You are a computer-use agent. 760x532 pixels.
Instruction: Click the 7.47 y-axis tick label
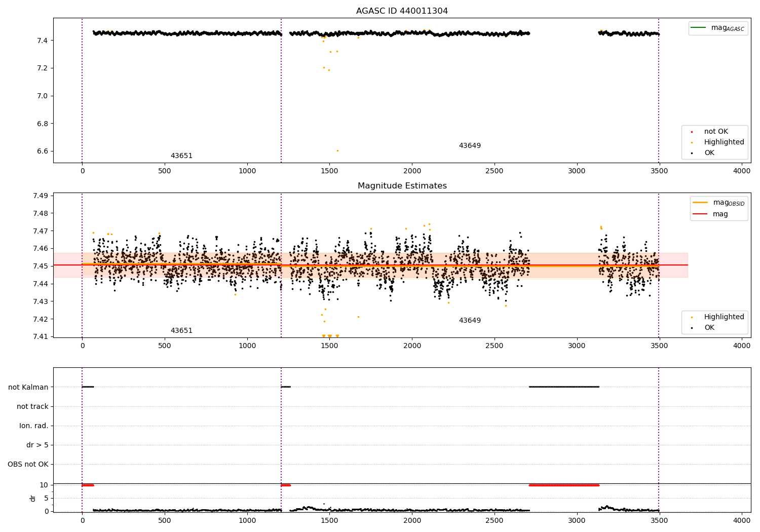(41, 231)
